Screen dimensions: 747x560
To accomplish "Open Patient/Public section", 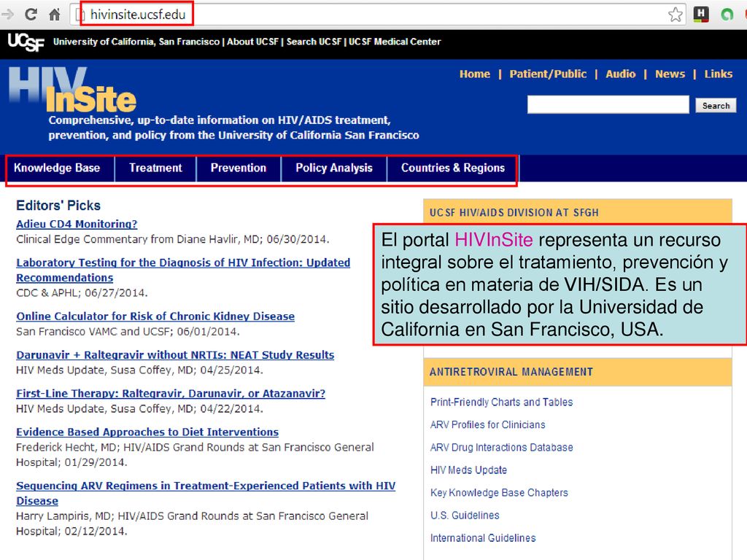I will [548, 74].
